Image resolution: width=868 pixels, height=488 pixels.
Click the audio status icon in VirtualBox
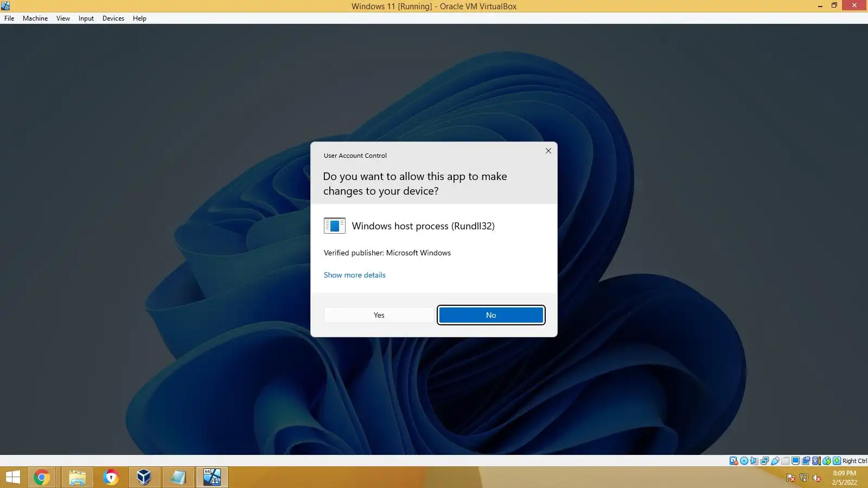[x=754, y=461]
